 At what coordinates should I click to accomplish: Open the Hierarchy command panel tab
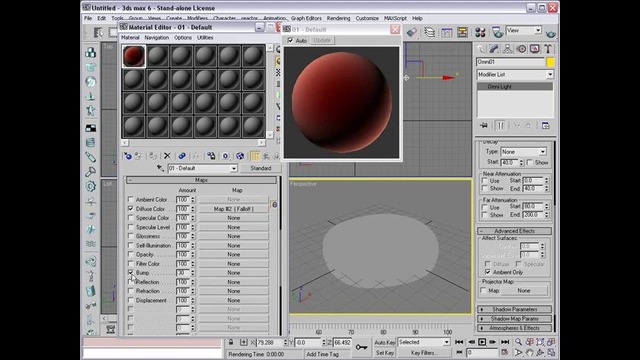(507, 49)
